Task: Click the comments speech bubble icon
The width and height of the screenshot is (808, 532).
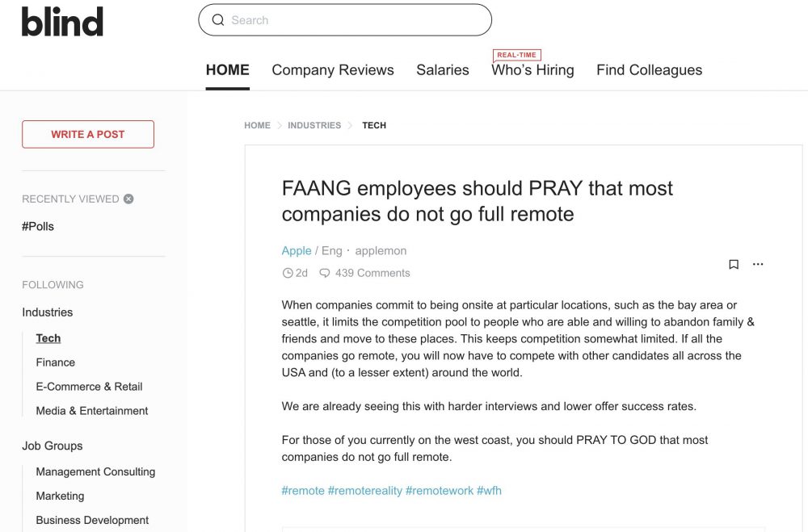Action: point(325,273)
